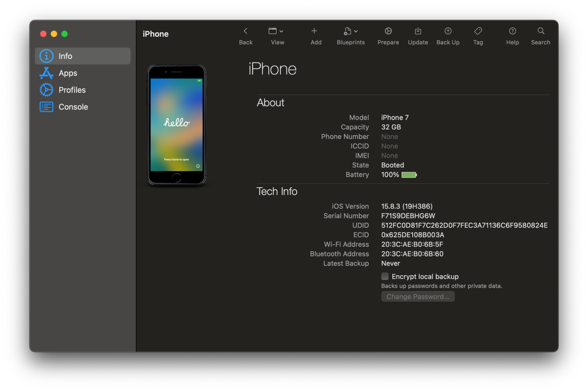
Task: Click the Capacity value 32 GB
Action: [391, 127]
